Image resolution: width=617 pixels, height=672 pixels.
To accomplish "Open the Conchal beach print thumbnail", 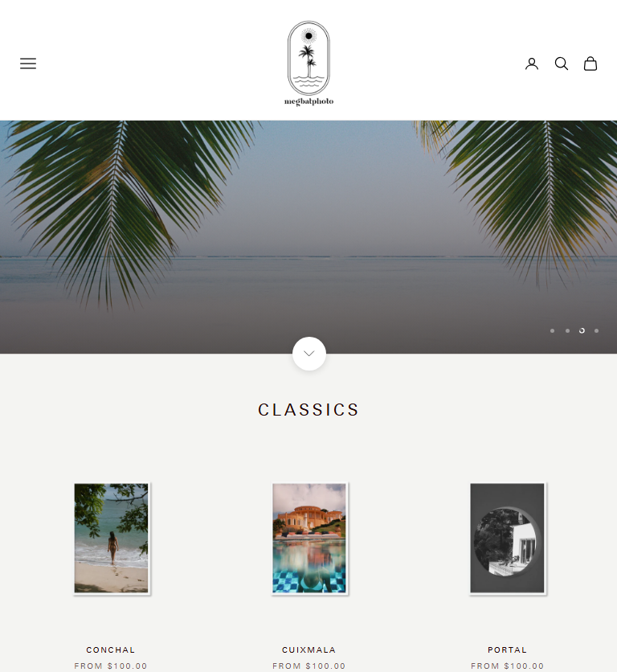I will click(x=112, y=539).
